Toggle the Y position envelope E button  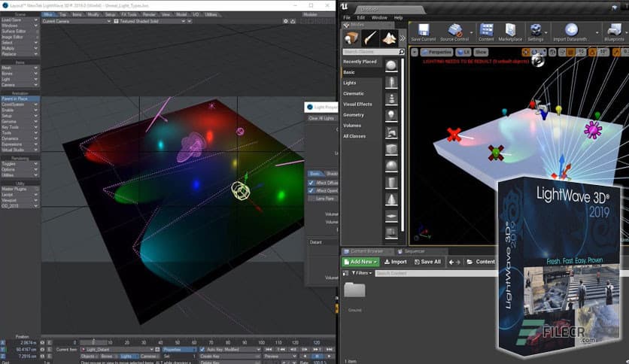[x=50, y=350]
